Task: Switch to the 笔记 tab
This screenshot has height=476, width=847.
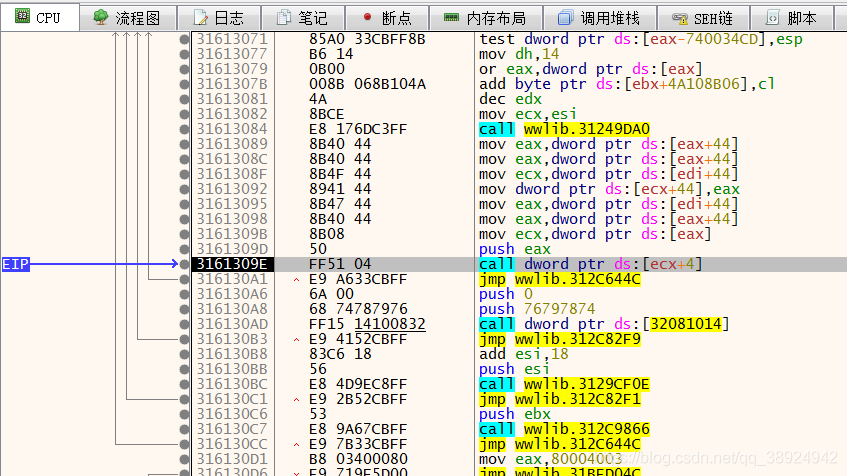Action: point(302,18)
